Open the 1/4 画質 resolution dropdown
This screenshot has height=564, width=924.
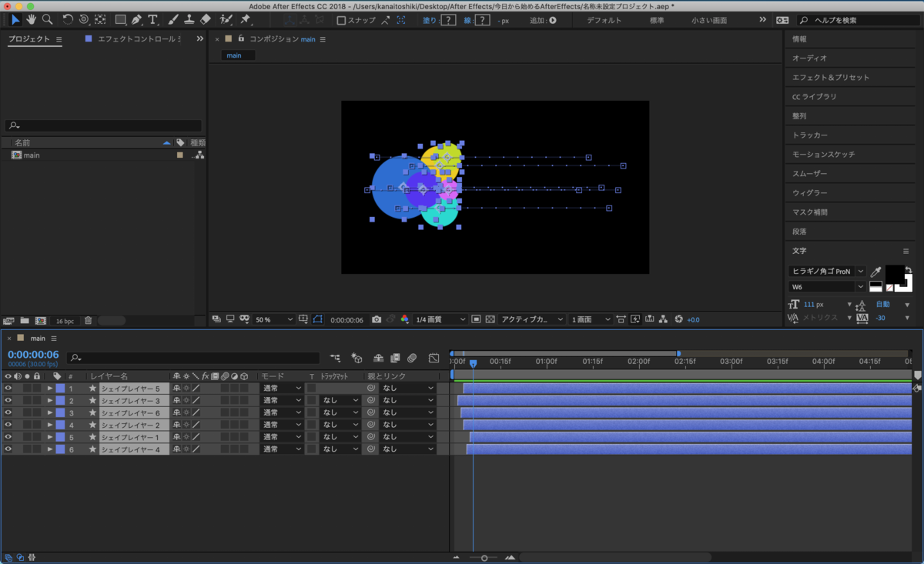click(440, 319)
